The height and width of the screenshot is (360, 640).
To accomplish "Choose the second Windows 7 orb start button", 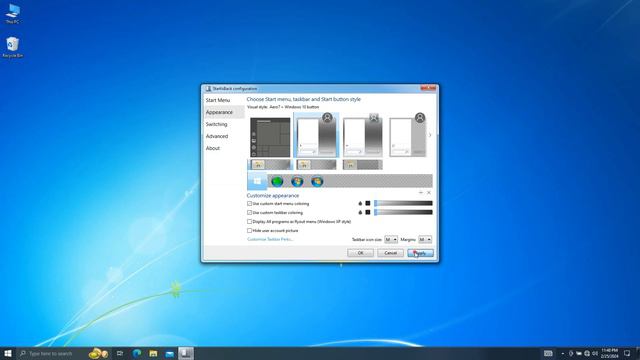I will [x=317, y=181].
